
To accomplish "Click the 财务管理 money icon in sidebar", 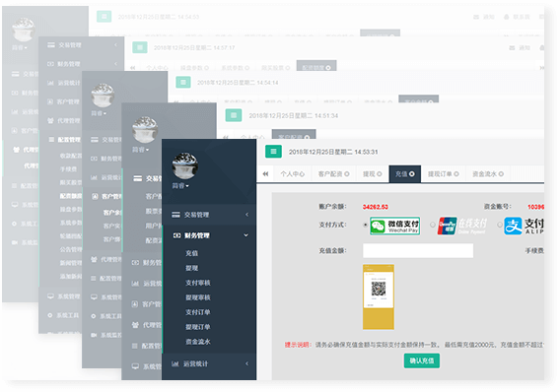I will click(176, 235).
